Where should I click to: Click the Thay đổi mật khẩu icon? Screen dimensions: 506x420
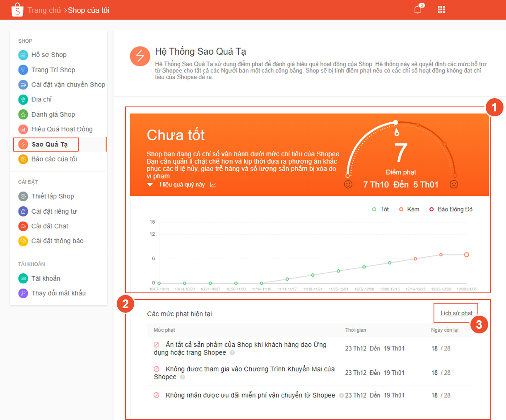(x=23, y=293)
